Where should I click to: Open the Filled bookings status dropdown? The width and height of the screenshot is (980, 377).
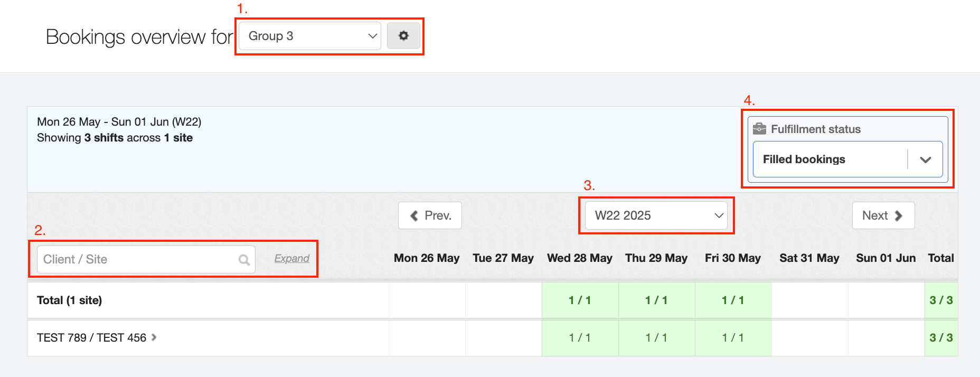[847, 159]
